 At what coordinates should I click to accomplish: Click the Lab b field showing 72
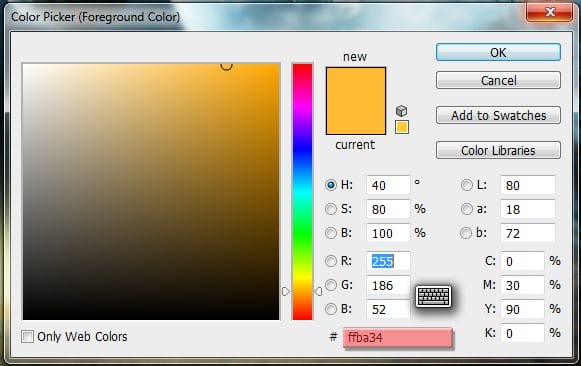[x=528, y=233]
